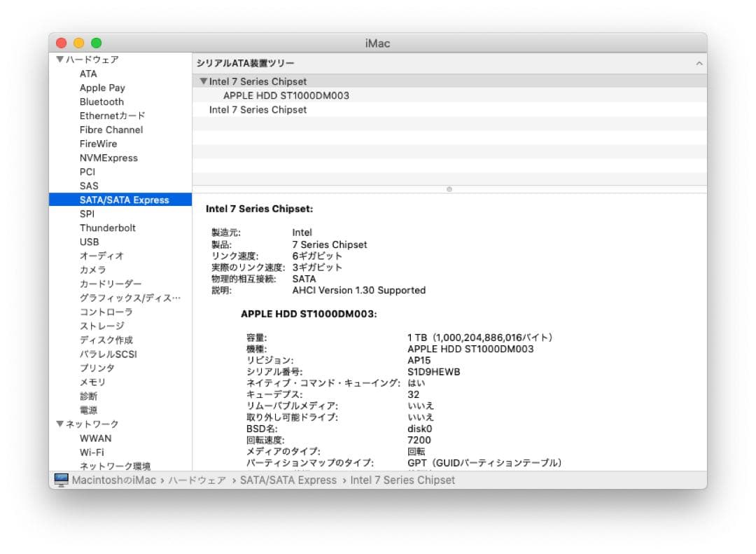Viewport: 756px width, 554px height.
Task: Open オーディオ in the sidebar
Action: pyautogui.click(x=101, y=256)
